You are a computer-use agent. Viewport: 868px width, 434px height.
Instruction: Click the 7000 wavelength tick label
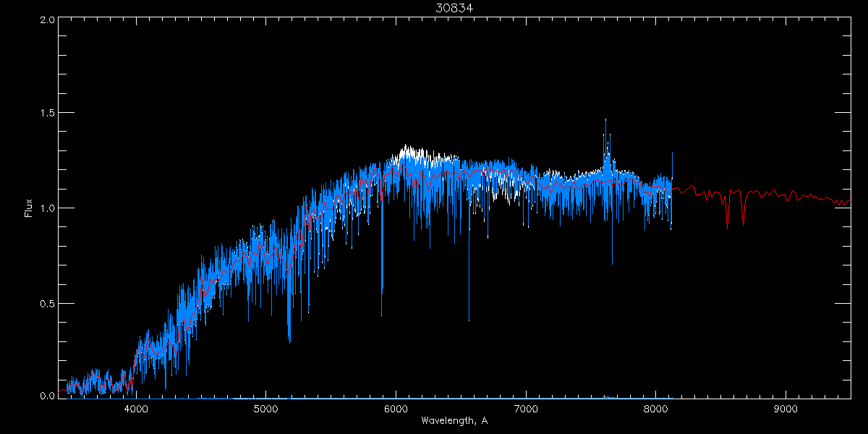(x=526, y=409)
